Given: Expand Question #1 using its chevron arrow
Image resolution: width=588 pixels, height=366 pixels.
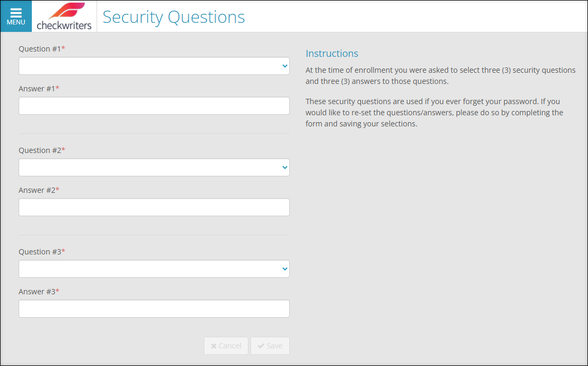Looking at the screenshot, I should (284, 66).
